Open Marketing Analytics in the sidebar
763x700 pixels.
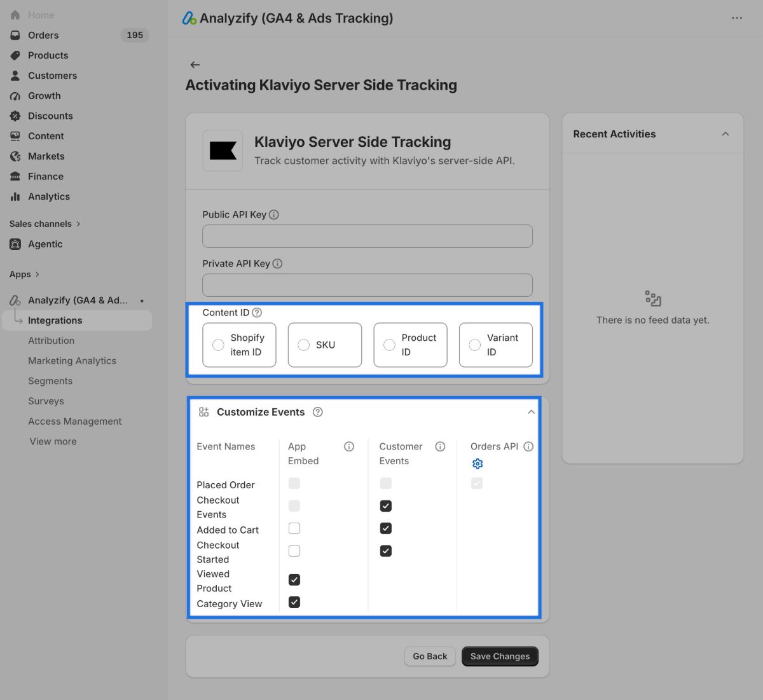72,361
